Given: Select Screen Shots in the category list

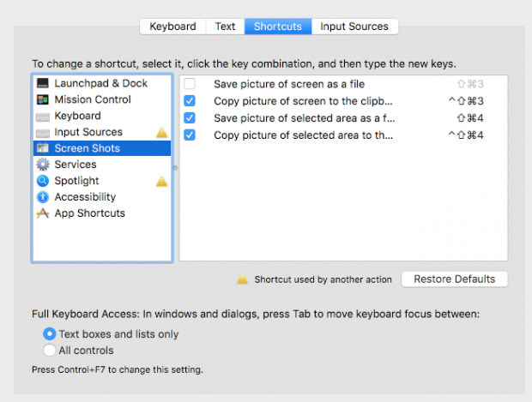Looking at the screenshot, I should tap(102, 148).
